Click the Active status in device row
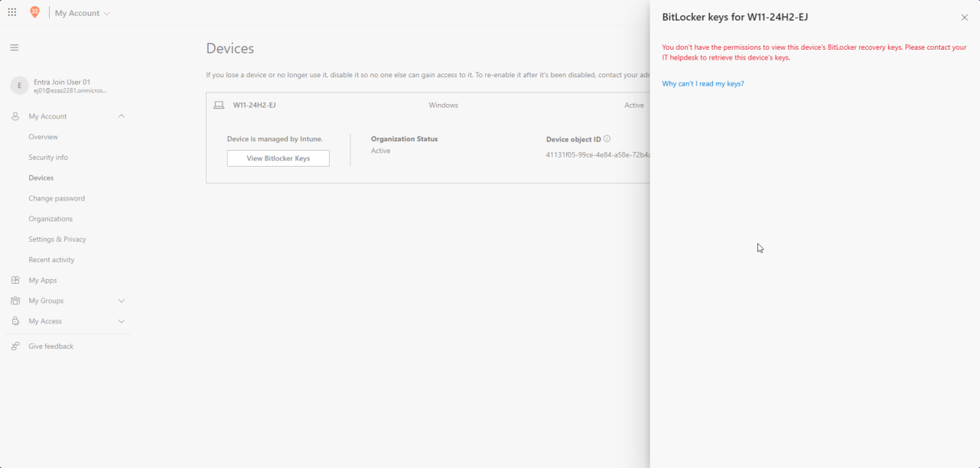Image resolution: width=980 pixels, height=468 pixels. click(634, 106)
